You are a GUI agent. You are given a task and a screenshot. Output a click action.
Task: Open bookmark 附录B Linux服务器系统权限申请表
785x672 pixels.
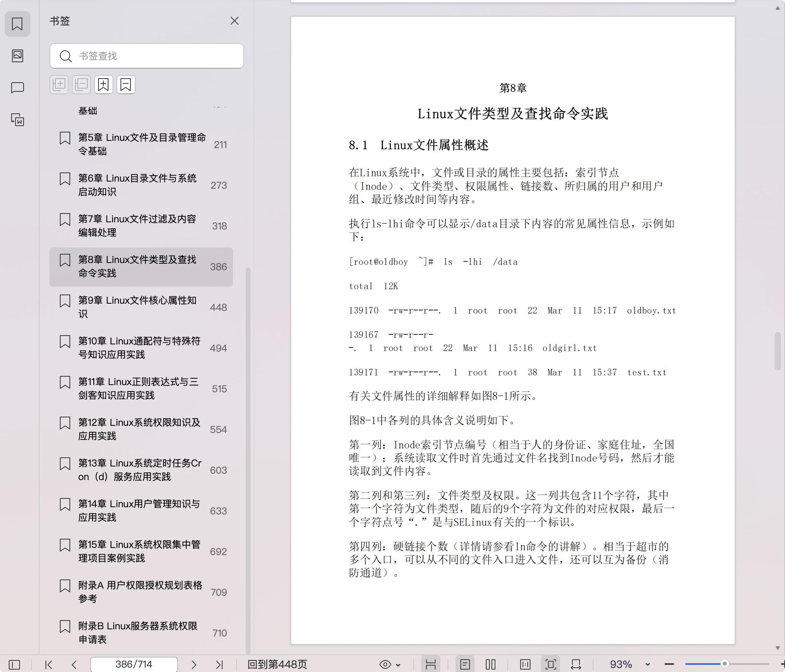coord(141,633)
